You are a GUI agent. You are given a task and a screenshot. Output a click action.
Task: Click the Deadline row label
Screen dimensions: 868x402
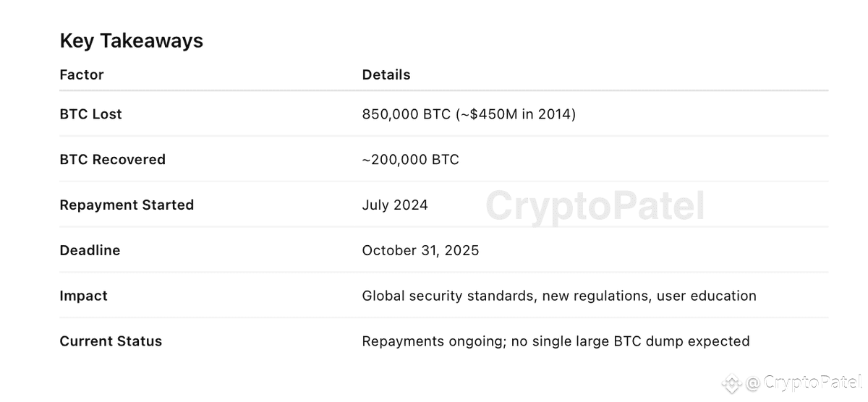[x=90, y=251]
